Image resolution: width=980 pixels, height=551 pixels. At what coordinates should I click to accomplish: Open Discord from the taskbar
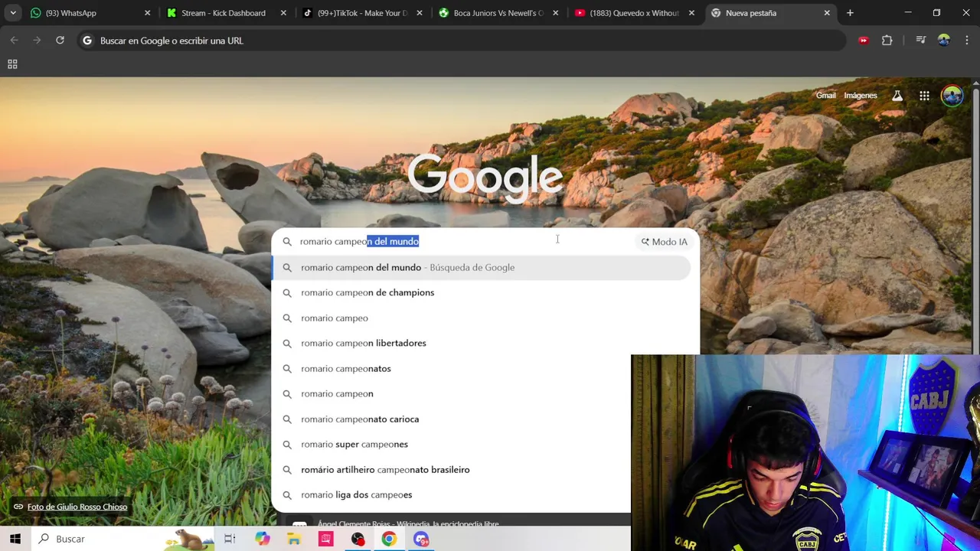421,539
